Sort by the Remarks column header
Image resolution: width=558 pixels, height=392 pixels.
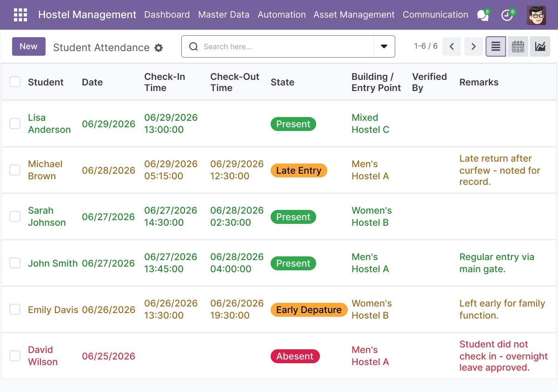point(479,82)
